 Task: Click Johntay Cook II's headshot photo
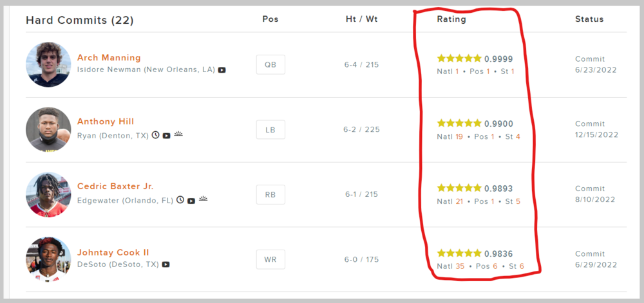(x=48, y=259)
